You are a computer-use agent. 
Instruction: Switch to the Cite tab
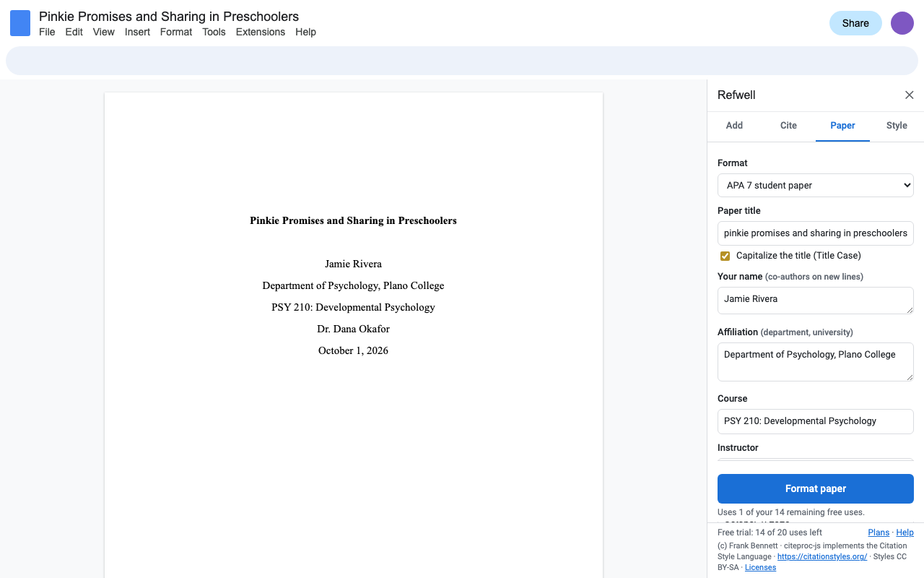click(x=788, y=126)
